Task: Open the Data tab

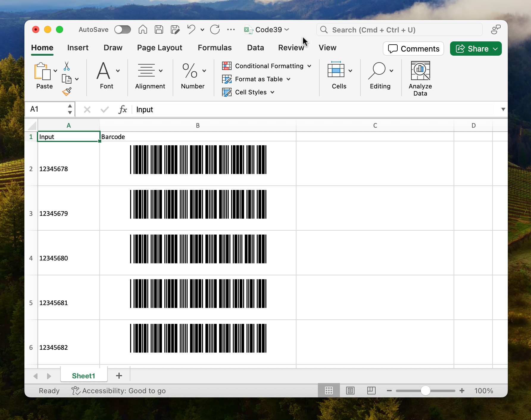Action: point(255,48)
